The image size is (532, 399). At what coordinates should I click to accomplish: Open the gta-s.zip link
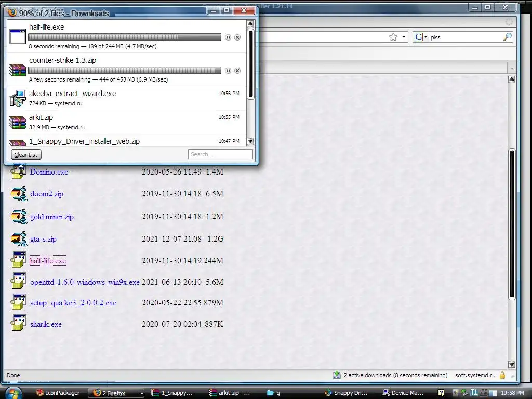tap(43, 239)
